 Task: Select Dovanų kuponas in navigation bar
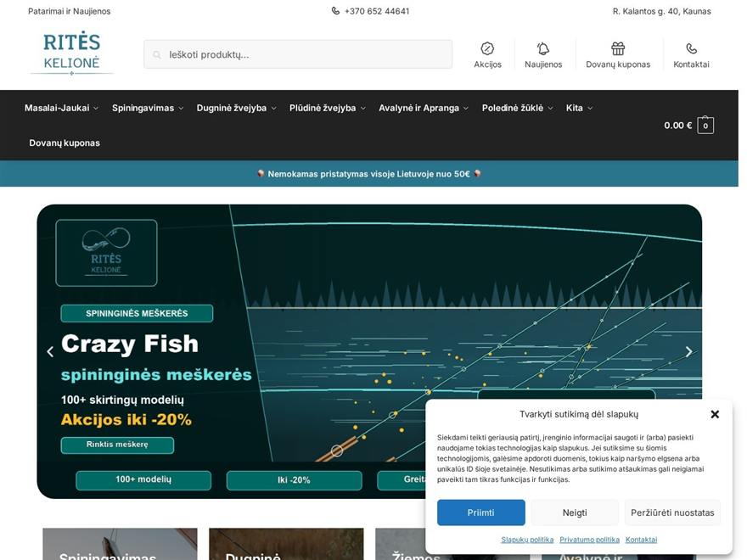(x=65, y=143)
